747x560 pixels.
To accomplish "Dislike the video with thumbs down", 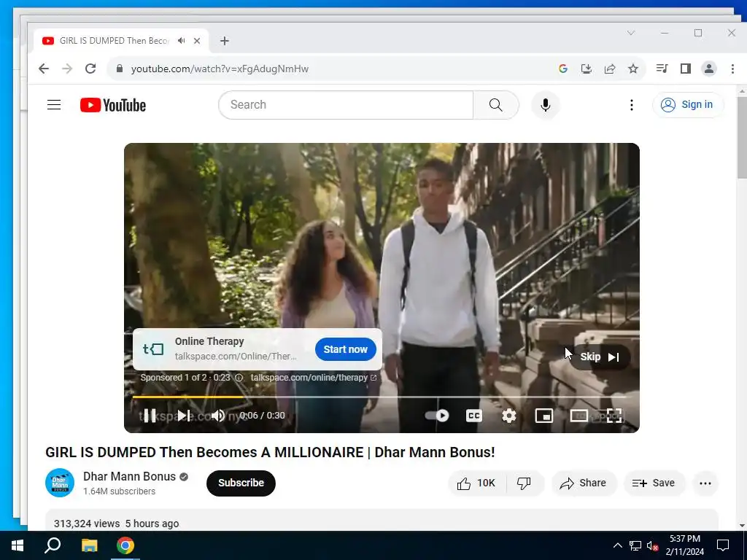I will point(524,483).
